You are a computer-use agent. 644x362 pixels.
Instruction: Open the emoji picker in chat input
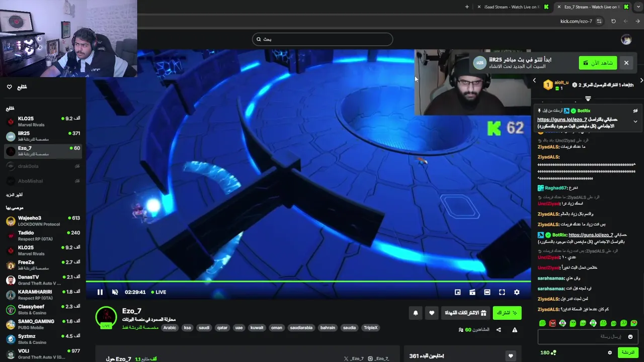point(630,337)
